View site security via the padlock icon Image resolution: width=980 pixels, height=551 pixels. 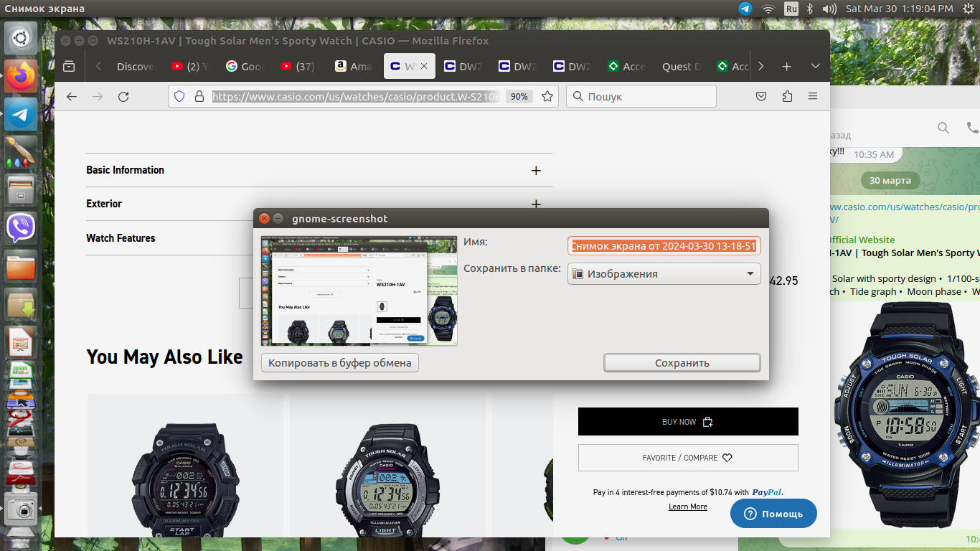coord(199,96)
